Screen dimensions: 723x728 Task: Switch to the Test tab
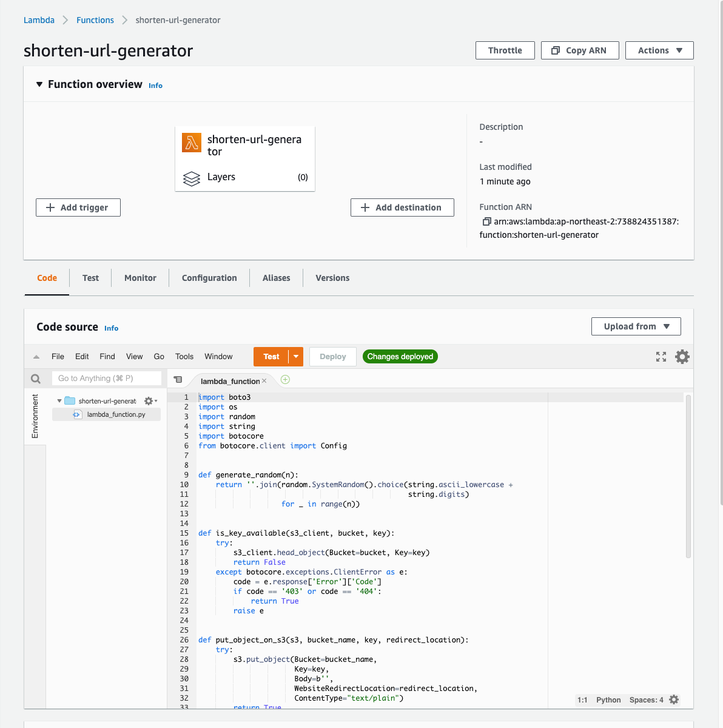tap(90, 278)
